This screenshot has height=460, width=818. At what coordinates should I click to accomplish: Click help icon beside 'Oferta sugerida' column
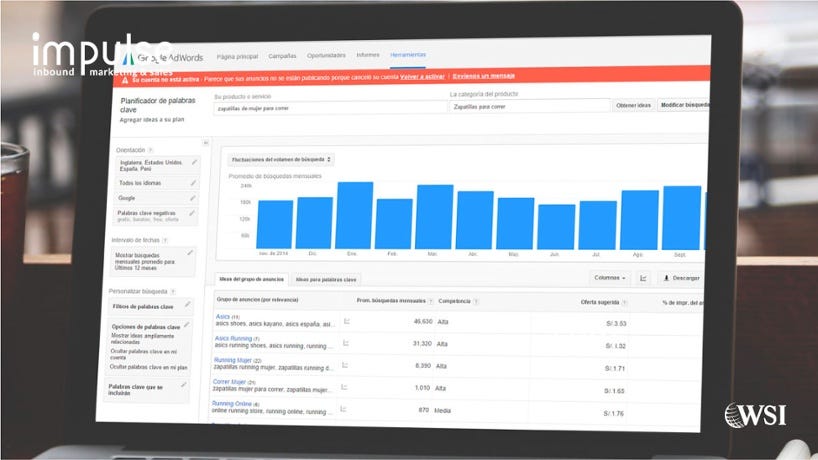click(624, 302)
